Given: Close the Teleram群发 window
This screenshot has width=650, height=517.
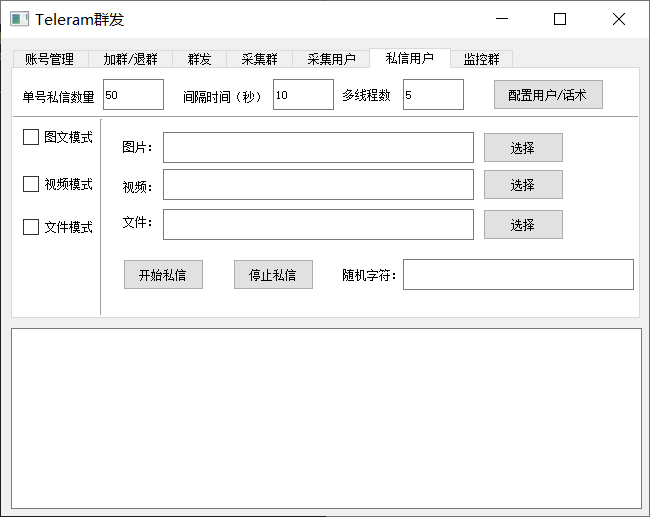Looking at the screenshot, I should [x=619, y=19].
